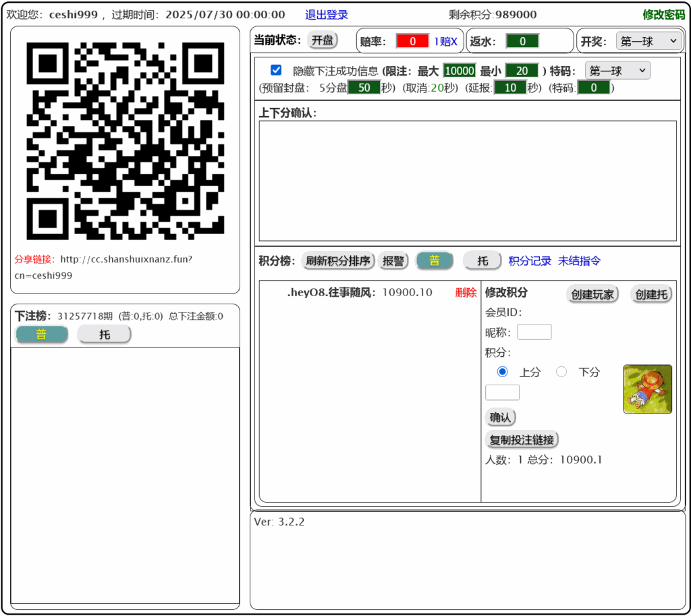Click 退出登录 to log out

[327, 14]
